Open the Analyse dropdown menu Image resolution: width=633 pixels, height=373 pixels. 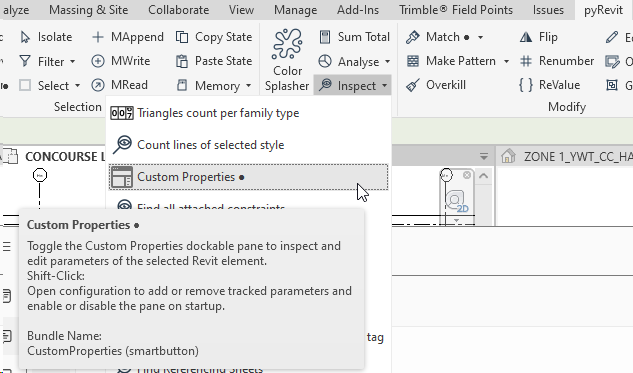point(387,62)
